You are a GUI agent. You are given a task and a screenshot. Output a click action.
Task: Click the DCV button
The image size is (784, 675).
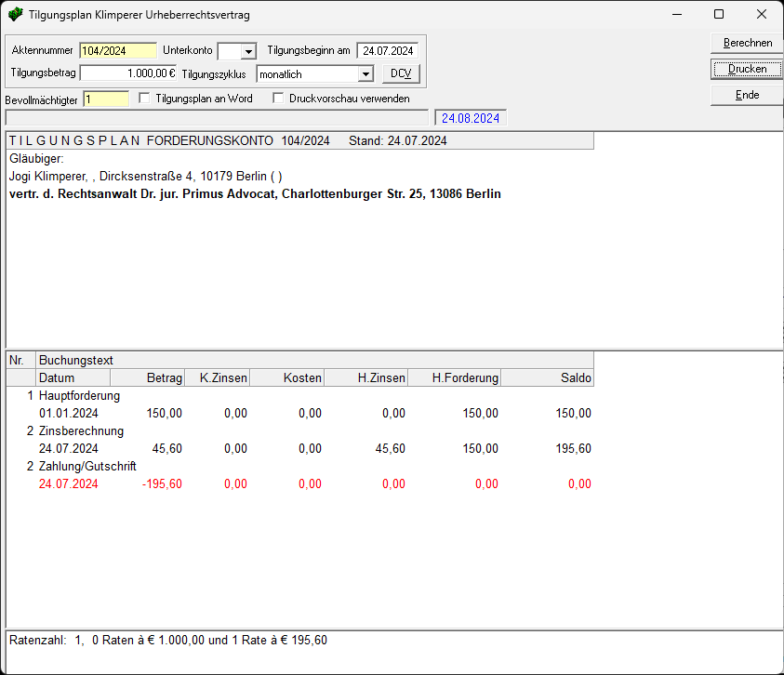point(401,73)
